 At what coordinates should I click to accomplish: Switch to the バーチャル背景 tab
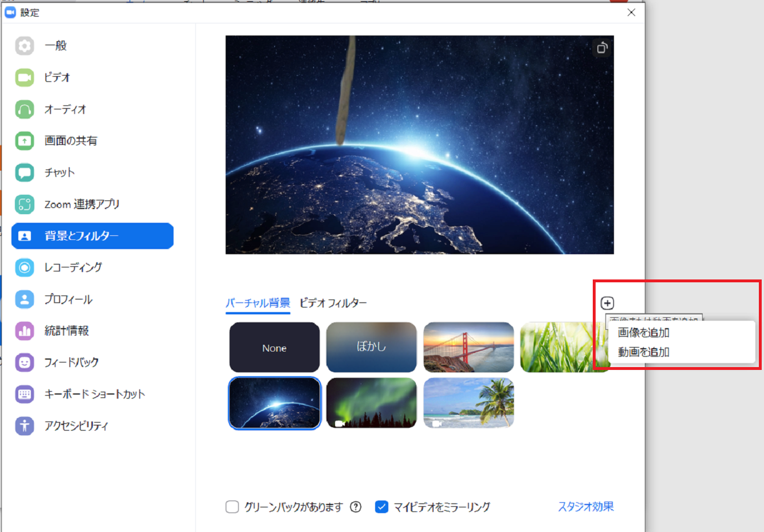pos(258,303)
